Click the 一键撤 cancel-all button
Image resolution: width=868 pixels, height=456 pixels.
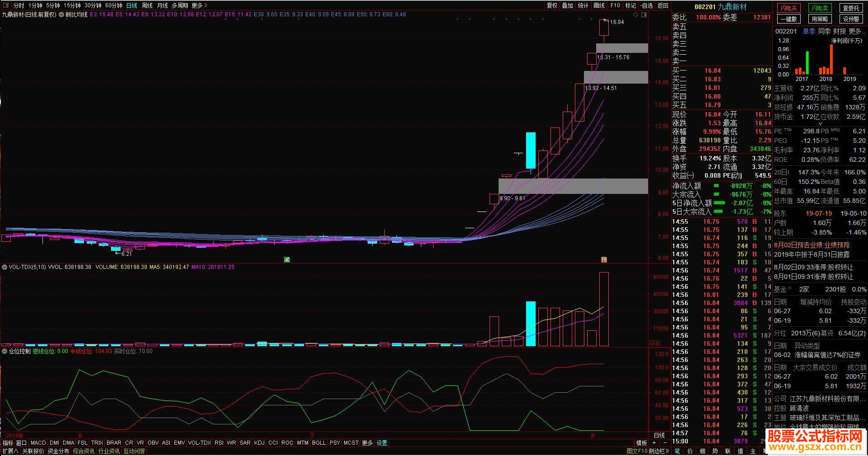(x=789, y=19)
